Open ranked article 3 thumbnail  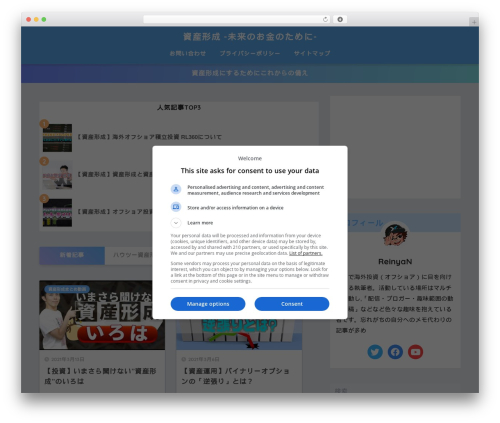[57, 212]
